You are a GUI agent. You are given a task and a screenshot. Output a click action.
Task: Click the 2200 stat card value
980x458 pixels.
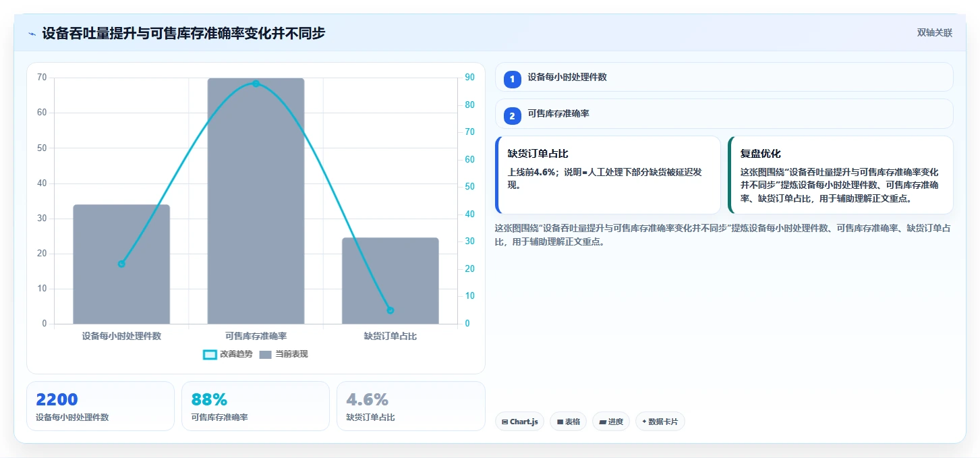point(57,399)
